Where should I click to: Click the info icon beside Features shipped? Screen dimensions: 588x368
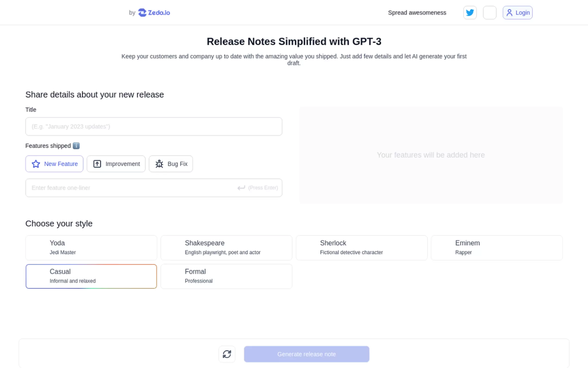point(76,146)
